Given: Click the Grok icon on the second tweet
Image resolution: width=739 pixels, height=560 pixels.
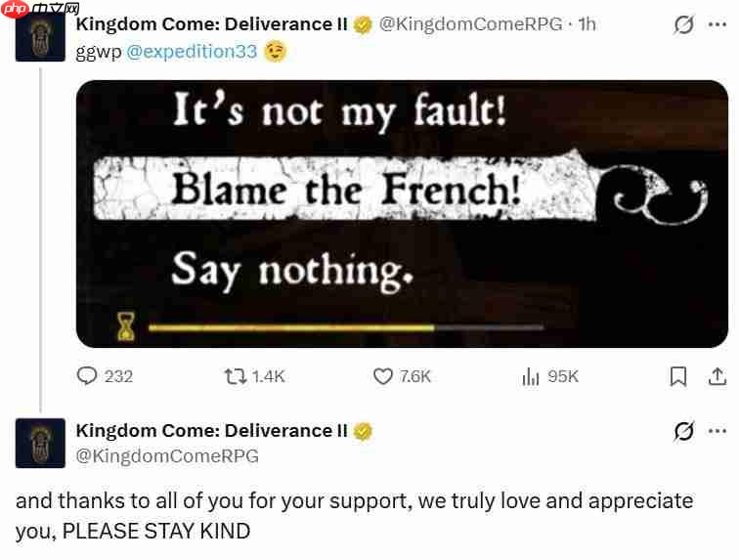Looking at the screenshot, I should 683,431.
